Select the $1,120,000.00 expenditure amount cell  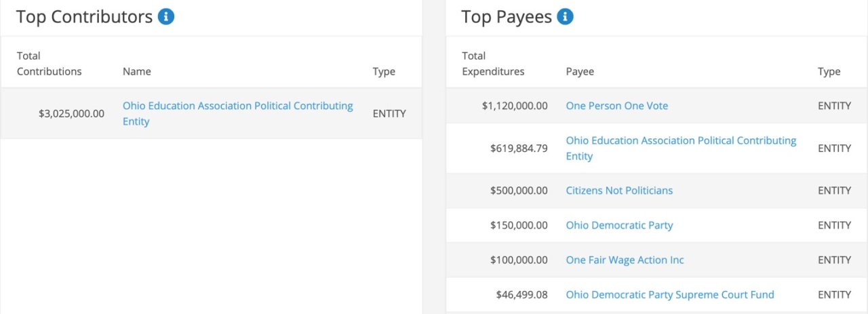click(x=515, y=106)
